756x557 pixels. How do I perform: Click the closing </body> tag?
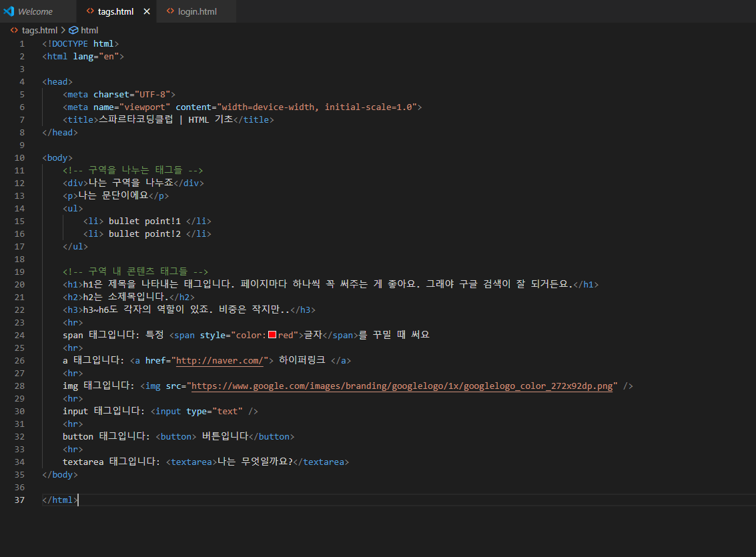tap(60, 474)
